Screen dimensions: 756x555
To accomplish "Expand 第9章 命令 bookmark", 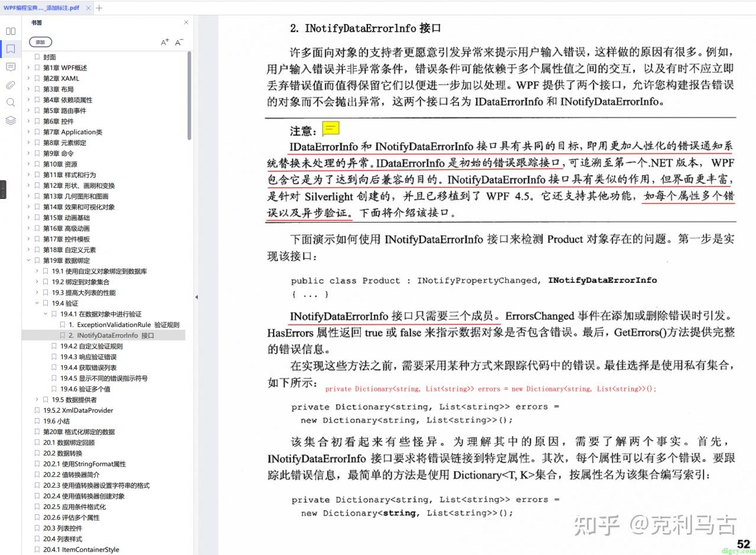I will click(28, 154).
